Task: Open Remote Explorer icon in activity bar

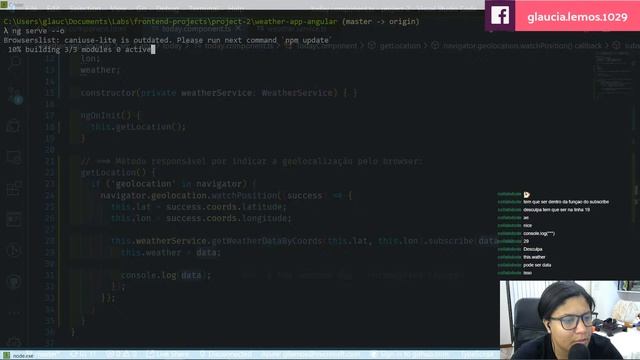Action: pos(14,157)
